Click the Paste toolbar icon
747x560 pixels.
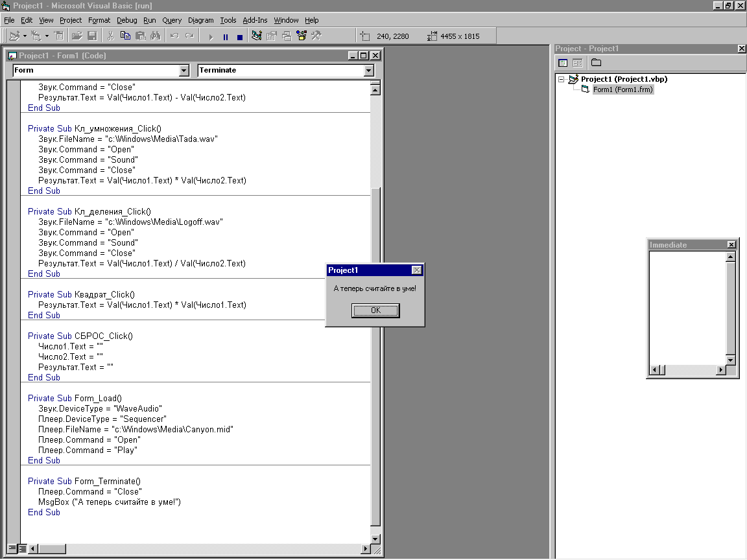tap(141, 36)
